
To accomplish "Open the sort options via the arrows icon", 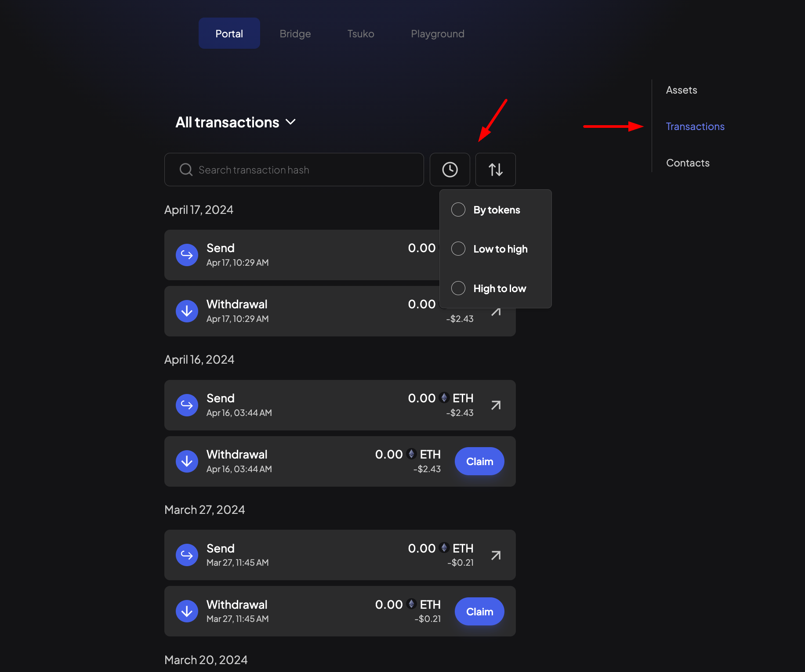I will pos(495,170).
